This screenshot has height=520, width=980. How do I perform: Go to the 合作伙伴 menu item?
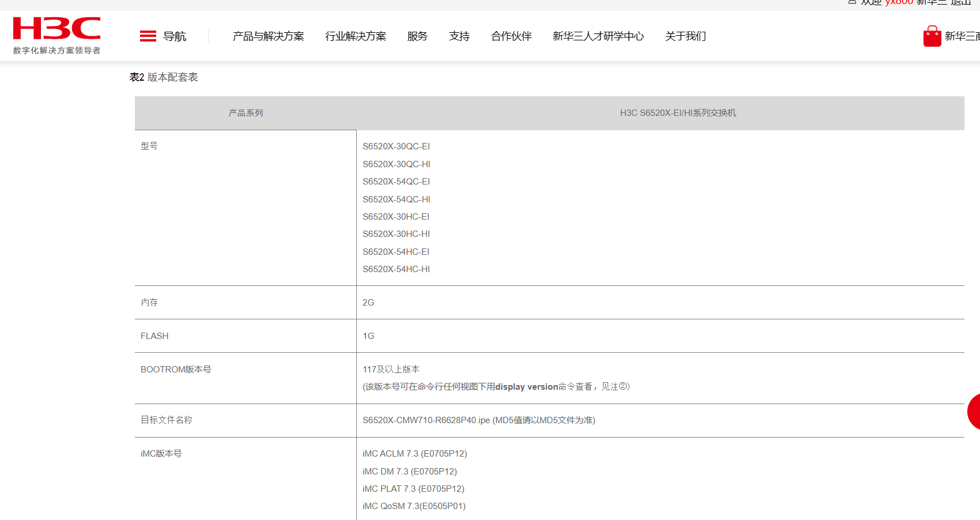coord(511,36)
